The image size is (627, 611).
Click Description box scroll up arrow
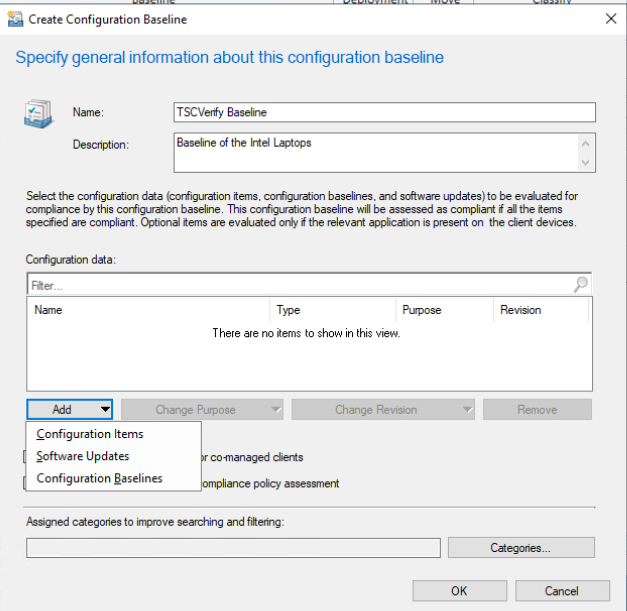coord(585,143)
